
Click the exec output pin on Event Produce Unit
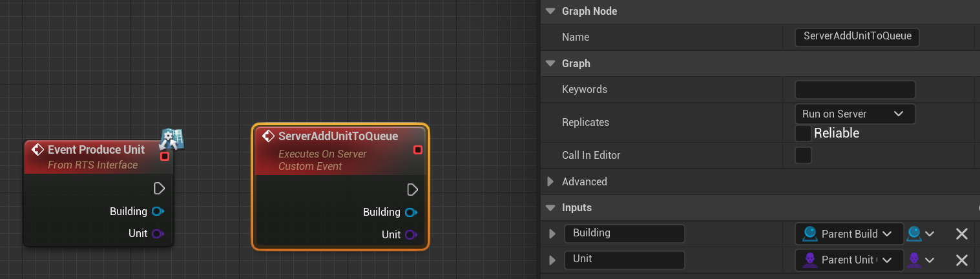(160, 189)
